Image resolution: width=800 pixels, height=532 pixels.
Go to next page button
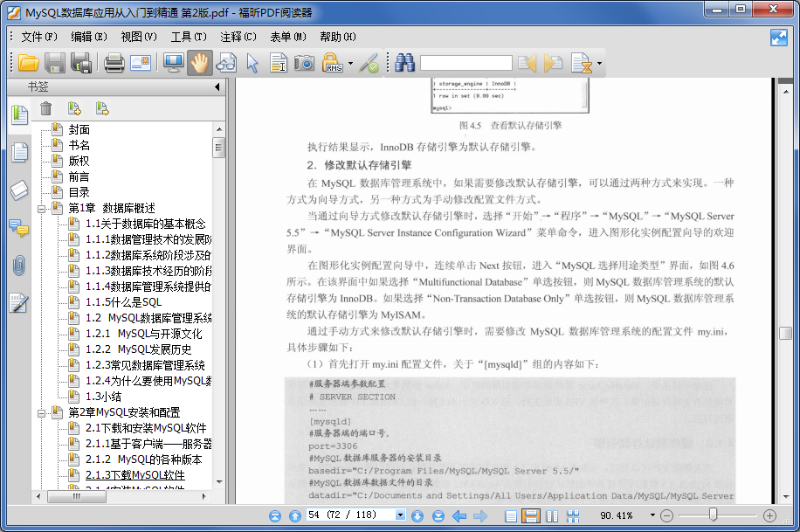[x=417, y=516]
